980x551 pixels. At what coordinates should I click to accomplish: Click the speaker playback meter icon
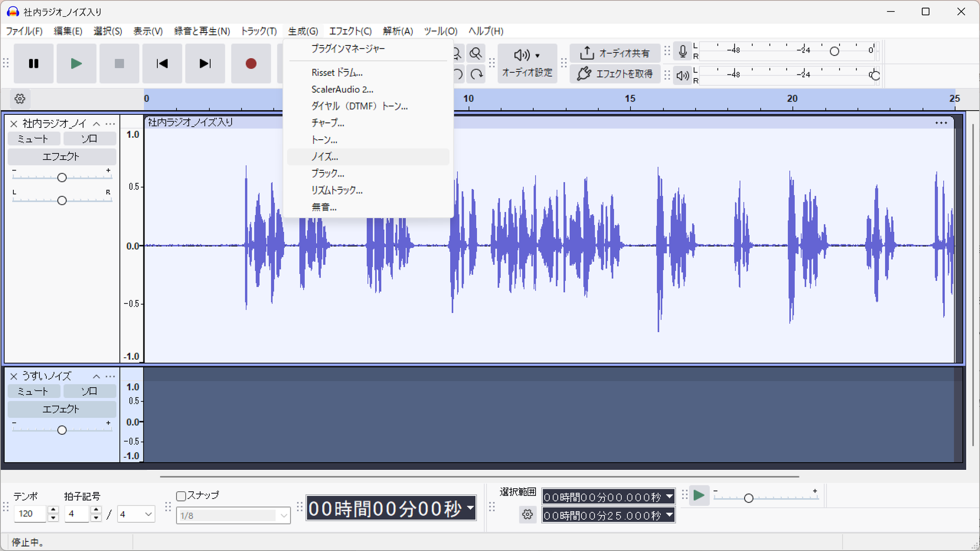[x=682, y=76]
